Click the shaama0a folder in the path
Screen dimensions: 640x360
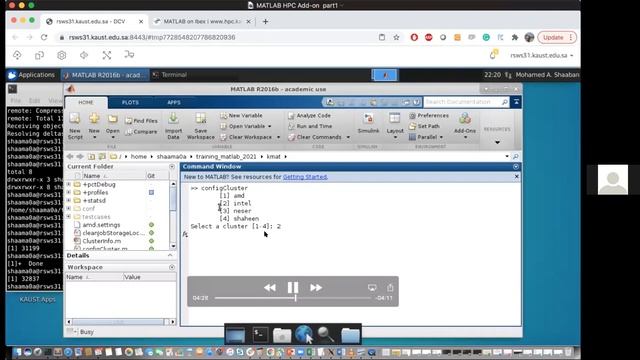point(171,156)
